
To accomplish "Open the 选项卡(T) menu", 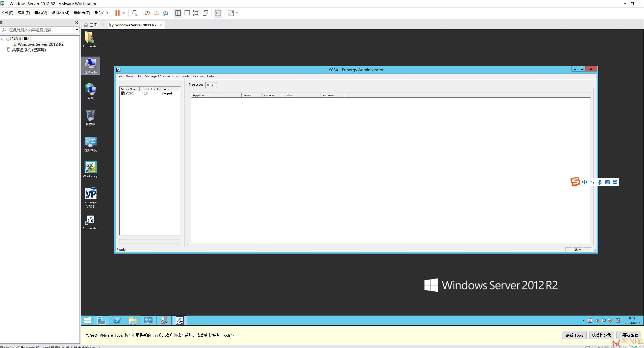I will pos(82,13).
